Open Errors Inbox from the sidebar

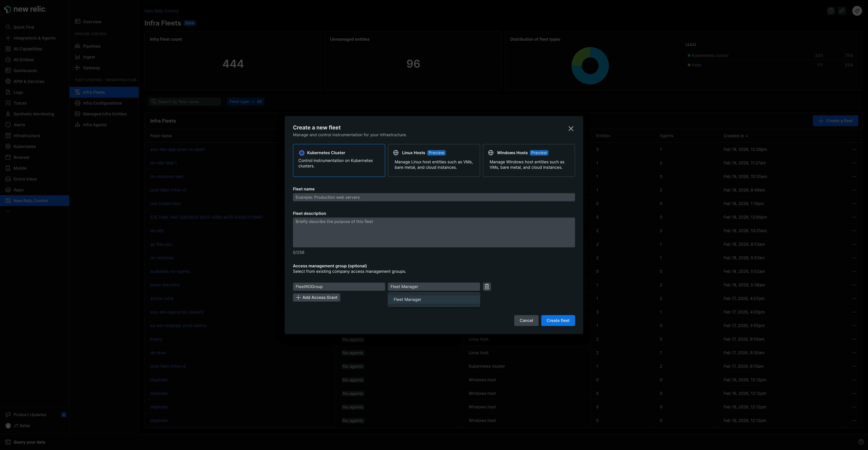click(25, 179)
